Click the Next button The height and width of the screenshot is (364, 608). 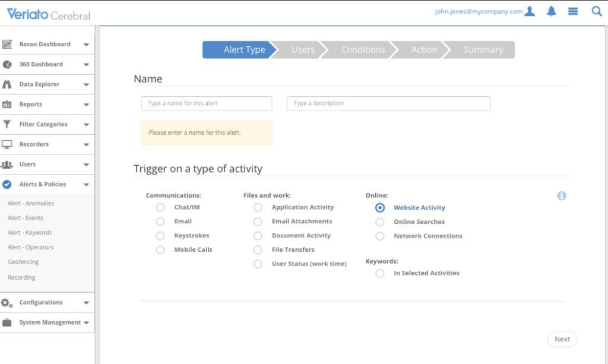tap(562, 339)
